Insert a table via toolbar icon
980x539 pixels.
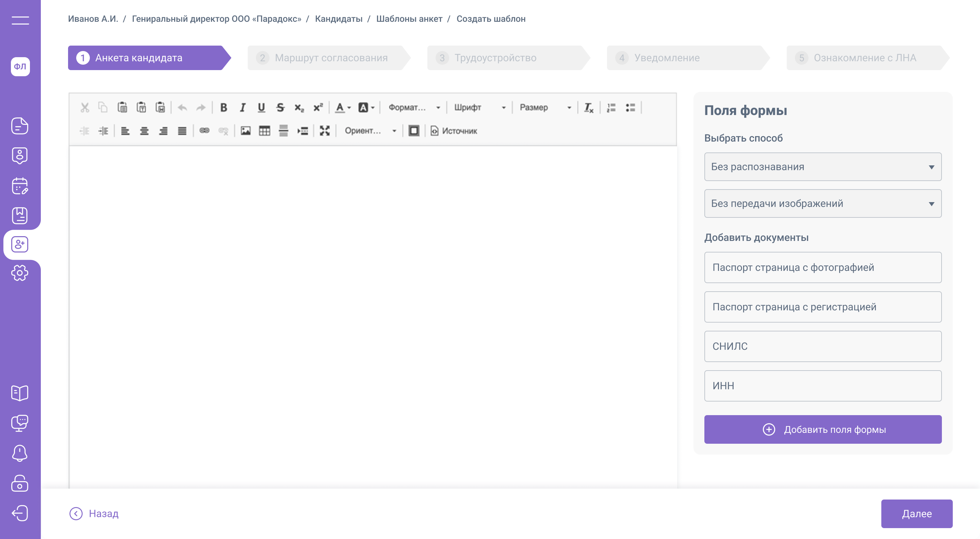[x=264, y=131]
